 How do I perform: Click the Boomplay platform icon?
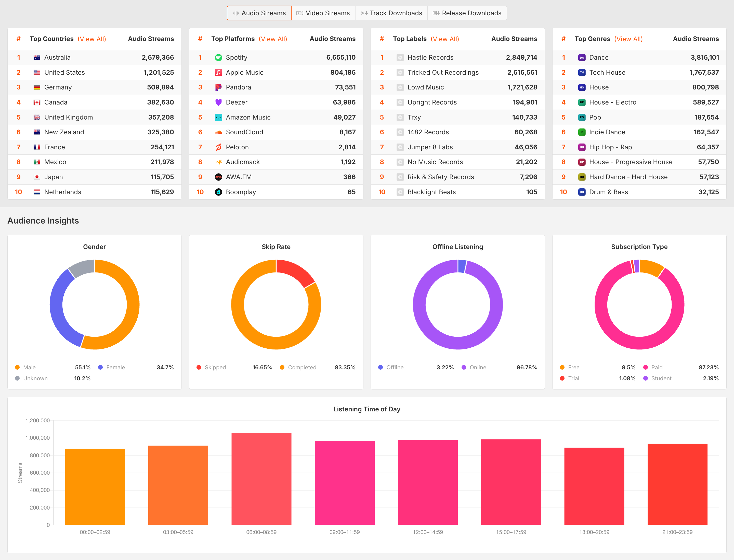pos(218,192)
